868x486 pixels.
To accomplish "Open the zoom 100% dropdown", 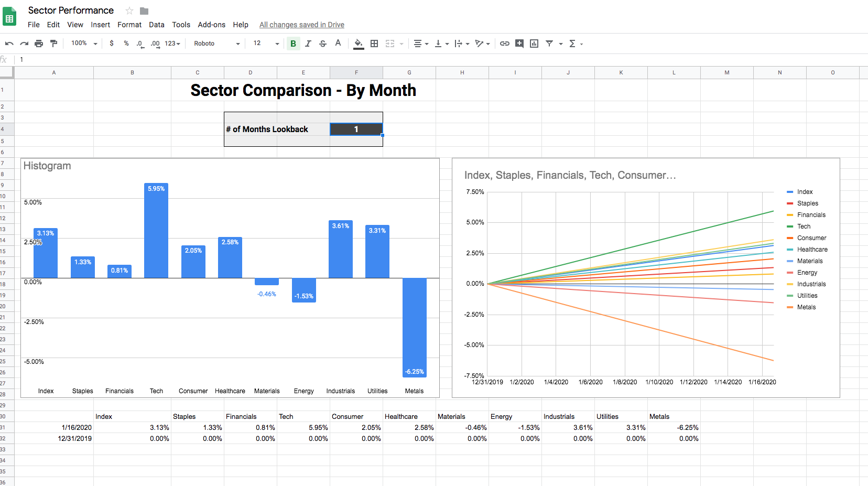I will click(84, 44).
